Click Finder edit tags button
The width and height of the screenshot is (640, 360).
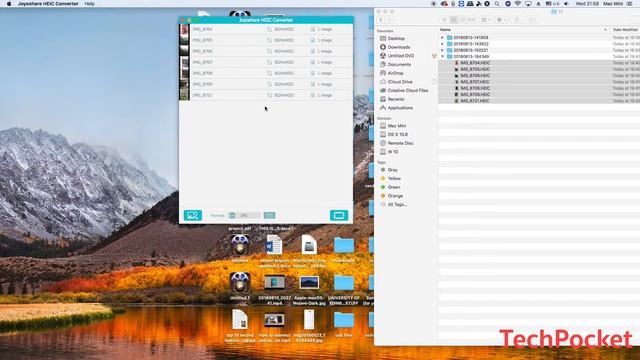click(532, 20)
